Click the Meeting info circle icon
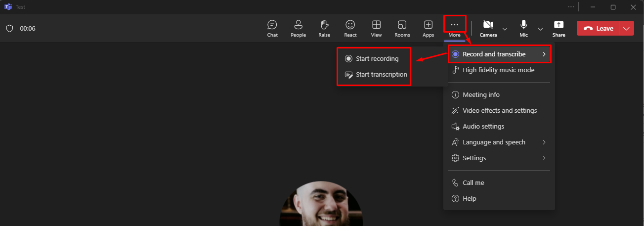Image resolution: width=644 pixels, height=226 pixels. pos(455,94)
